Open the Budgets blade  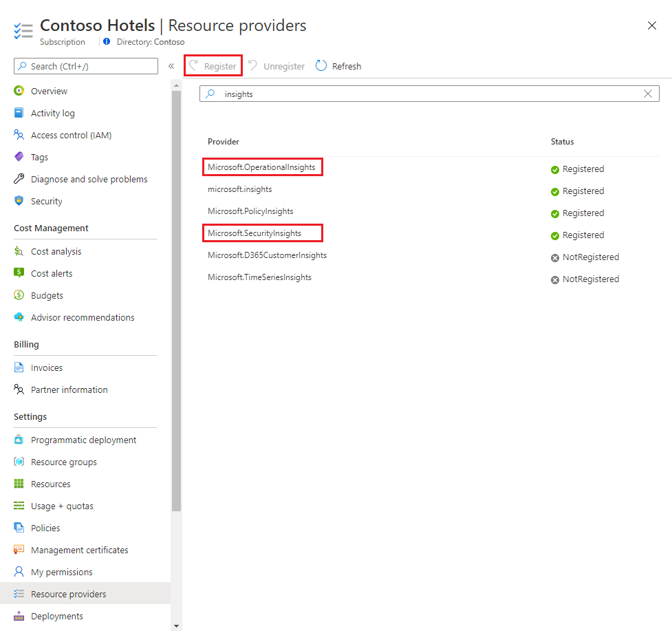[48, 295]
